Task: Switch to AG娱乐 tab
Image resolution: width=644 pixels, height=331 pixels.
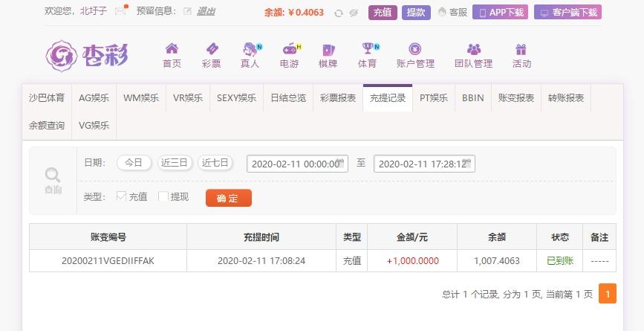Action: pos(94,98)
